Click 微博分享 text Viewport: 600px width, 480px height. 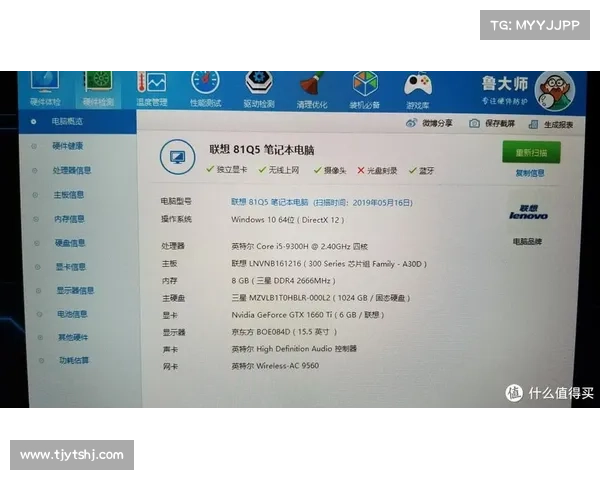click(x=437, y=123)
